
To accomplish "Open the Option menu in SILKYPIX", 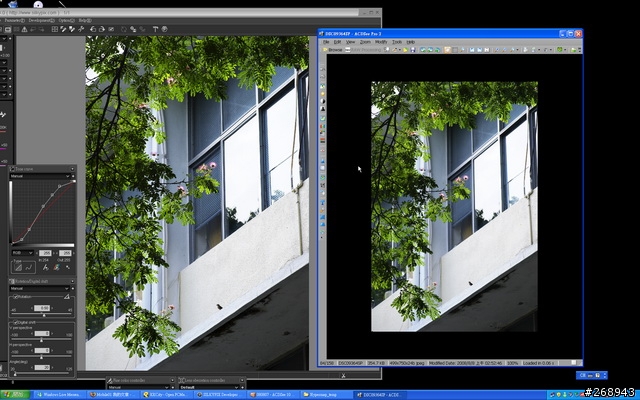I will [x=66, y=20].
